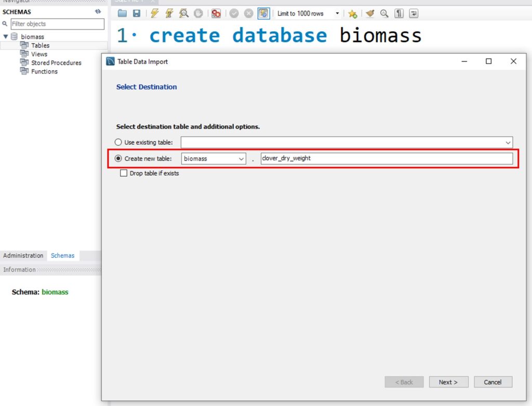Viewport: 532px width, 406px height.
Task: Click the Beautify query broom icon
Action: [x=369, y=14]
